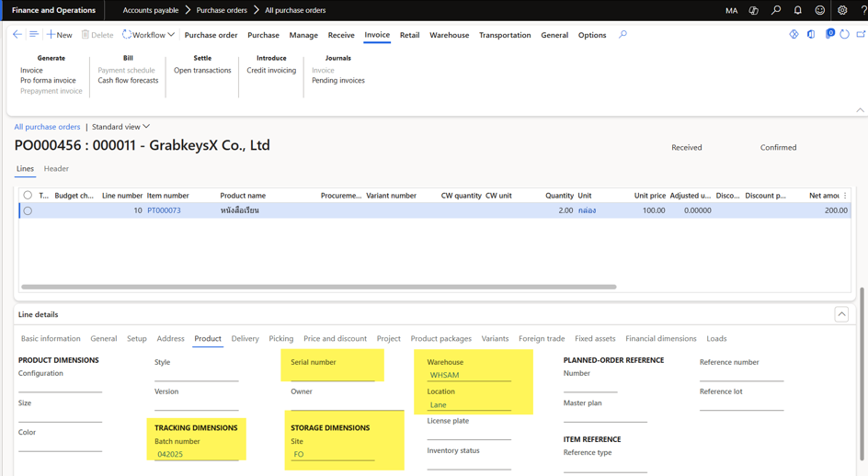This screenshot has width=868, height=476.
Task: Open the settings gear icon
Action: (x=842, y=10)
